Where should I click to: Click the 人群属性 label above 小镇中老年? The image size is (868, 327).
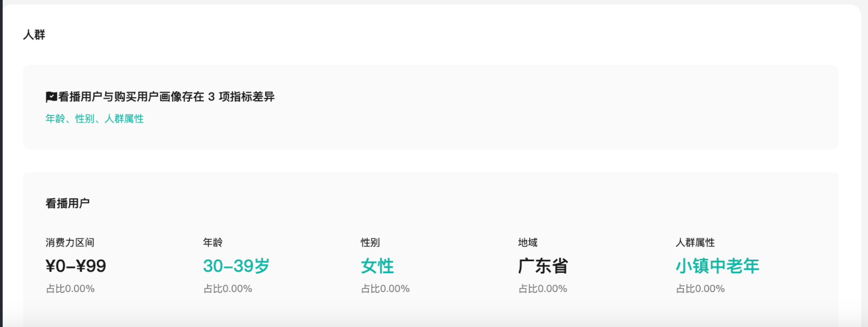pos(695,242)
